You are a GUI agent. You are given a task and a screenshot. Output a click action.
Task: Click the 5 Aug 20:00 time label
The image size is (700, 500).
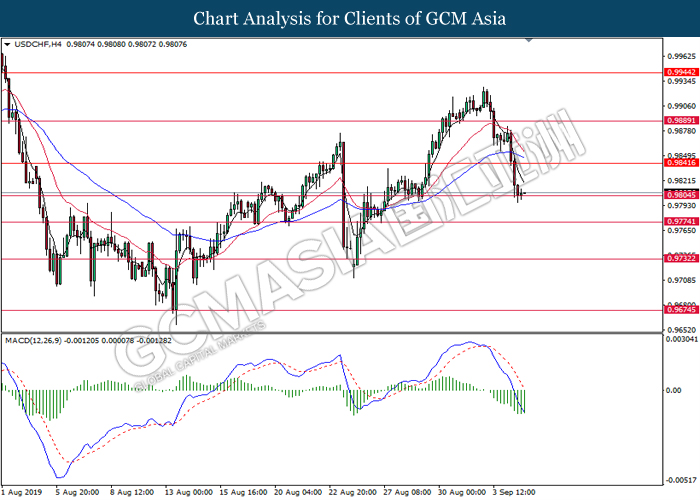tap(77, 492)
